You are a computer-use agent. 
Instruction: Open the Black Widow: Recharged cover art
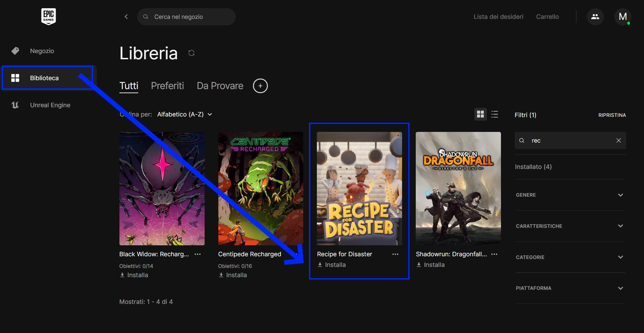point(162,188)
